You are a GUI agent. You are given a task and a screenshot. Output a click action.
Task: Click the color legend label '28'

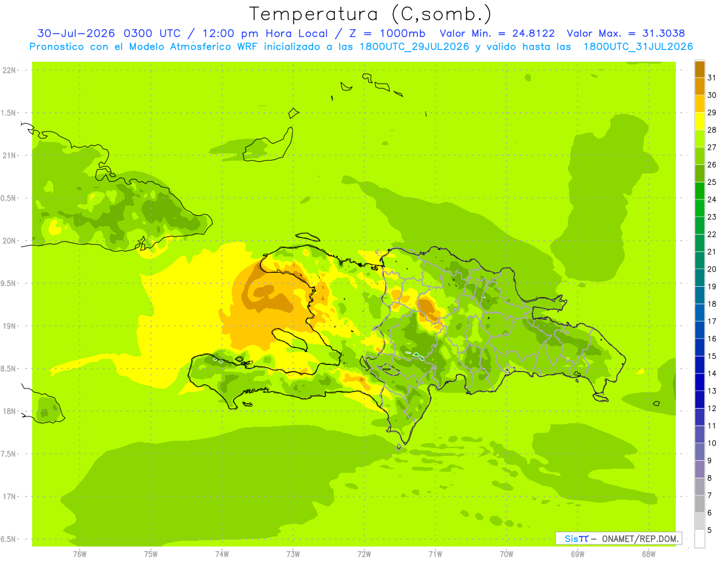pyautogui.click(x=712, y=130)
